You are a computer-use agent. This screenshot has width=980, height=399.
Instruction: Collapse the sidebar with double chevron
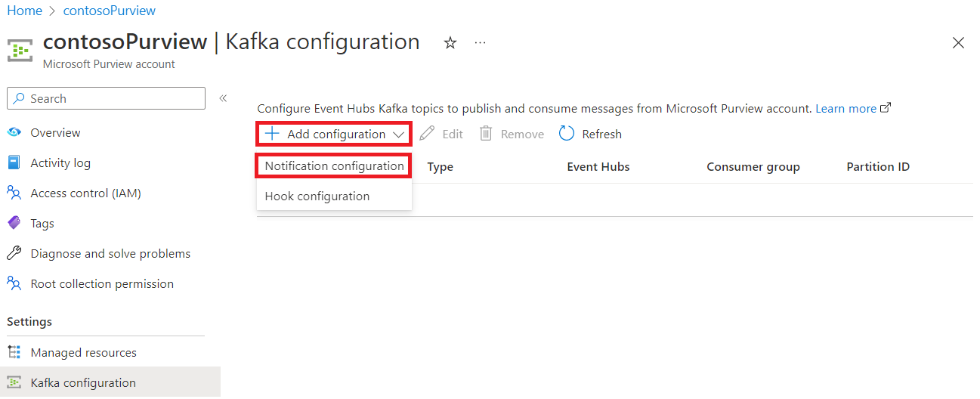pos(223,98)
